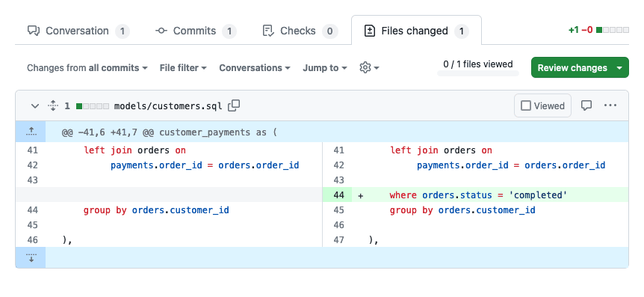The width and height of the screenshot is (644, 297).
Task: Copy the models/customers.sql file path
Action: (234, 105)
